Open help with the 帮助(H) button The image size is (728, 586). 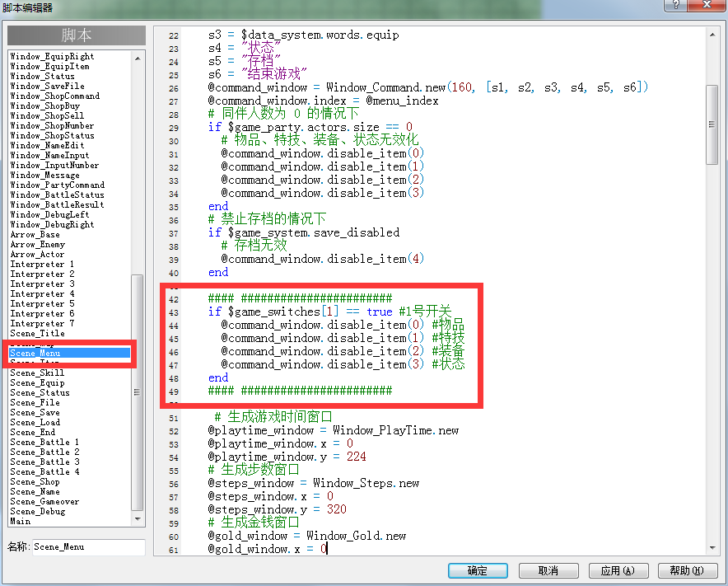tap(688, 570)
